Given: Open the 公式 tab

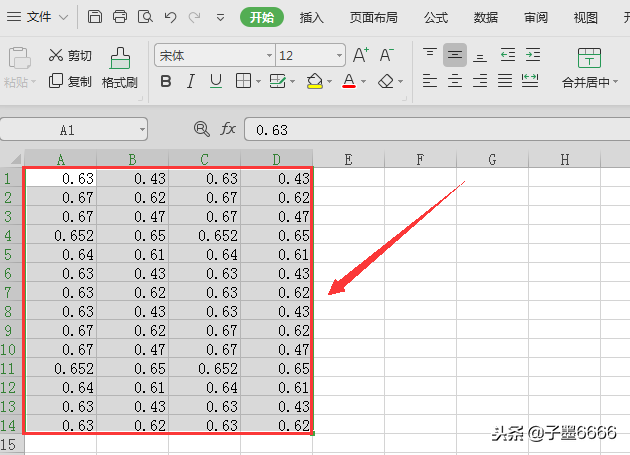Looking at the screenshot, I should point(436,17).
